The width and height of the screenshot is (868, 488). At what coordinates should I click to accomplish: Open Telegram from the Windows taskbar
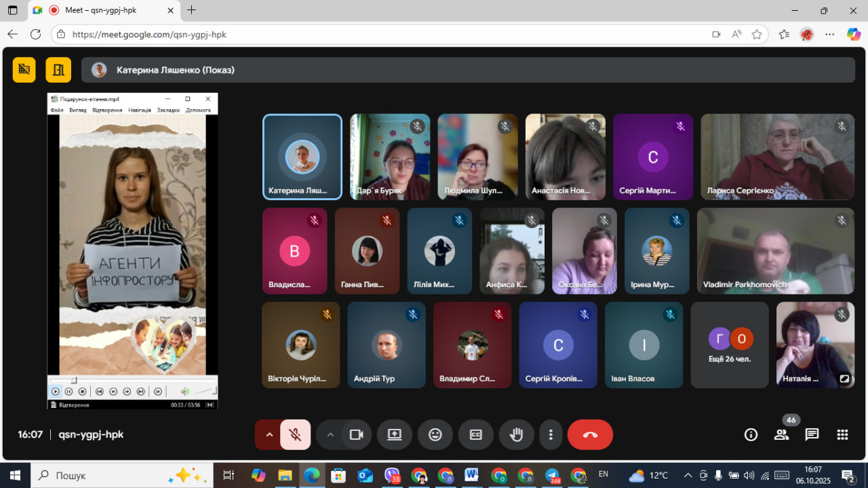553,475
